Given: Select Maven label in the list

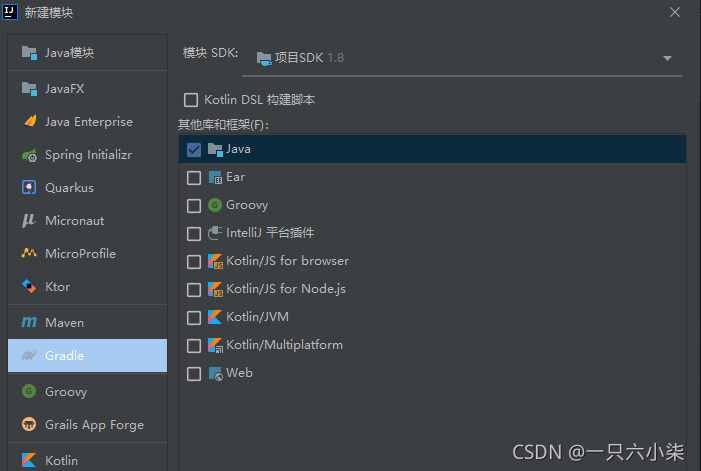Looking at the screenshot, I should (x=64, y=323).
